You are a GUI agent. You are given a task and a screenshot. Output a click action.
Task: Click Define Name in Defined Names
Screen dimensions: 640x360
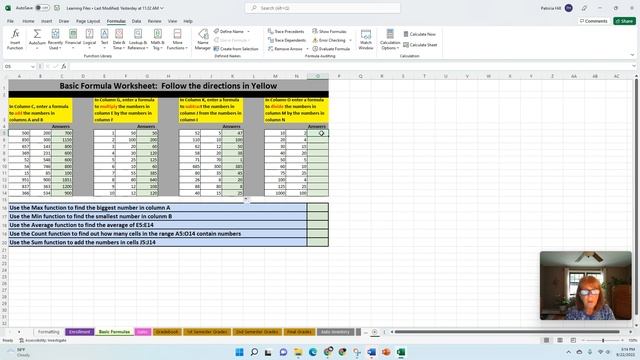pyautogui.click(x=229, y=31)
